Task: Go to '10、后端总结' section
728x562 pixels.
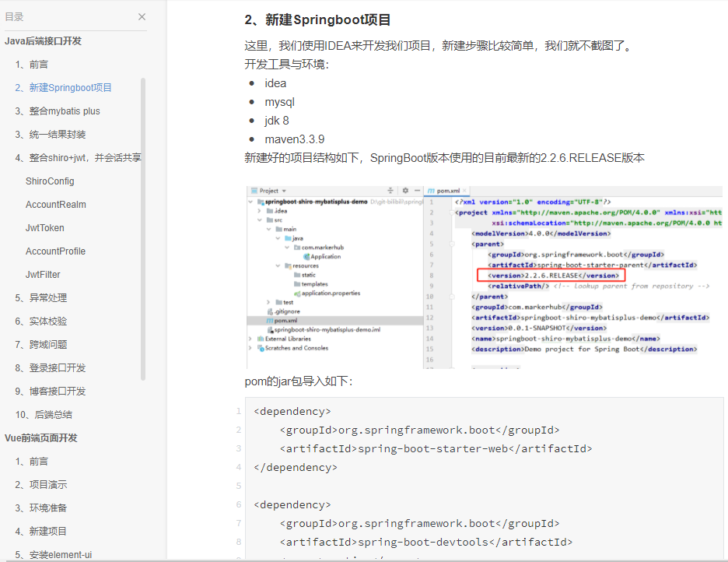Action: click(x=44, y=415)
